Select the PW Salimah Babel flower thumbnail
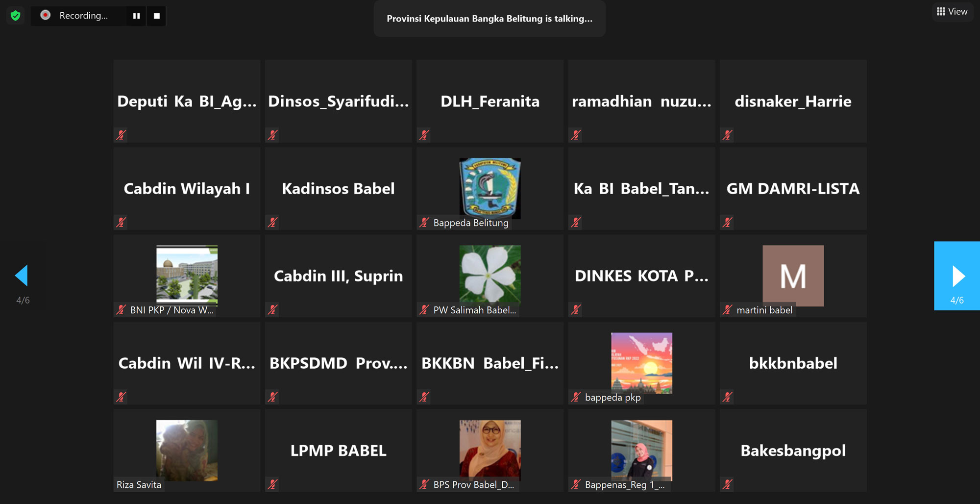 490,276
